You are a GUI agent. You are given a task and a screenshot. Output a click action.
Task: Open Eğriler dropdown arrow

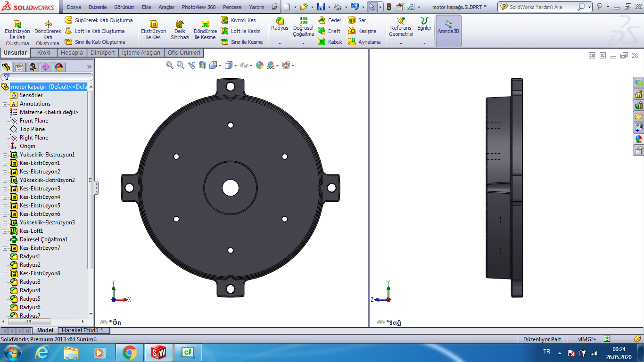[424, 43]
